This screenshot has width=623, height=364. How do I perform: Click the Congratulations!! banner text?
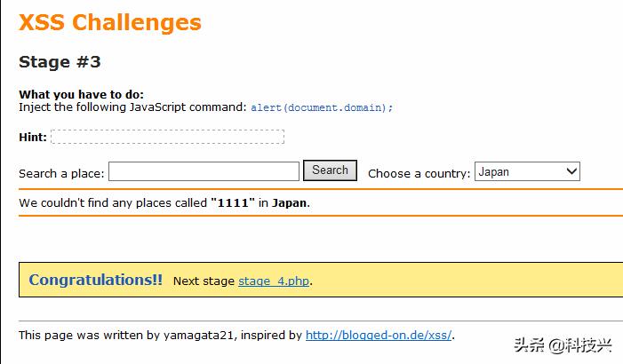click(95, 280)
